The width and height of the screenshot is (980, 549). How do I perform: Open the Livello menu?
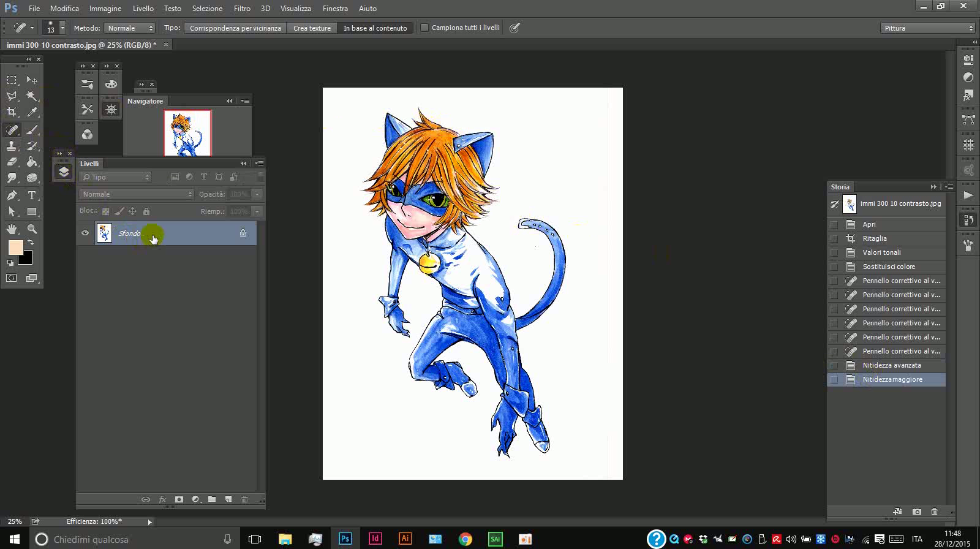143,9
